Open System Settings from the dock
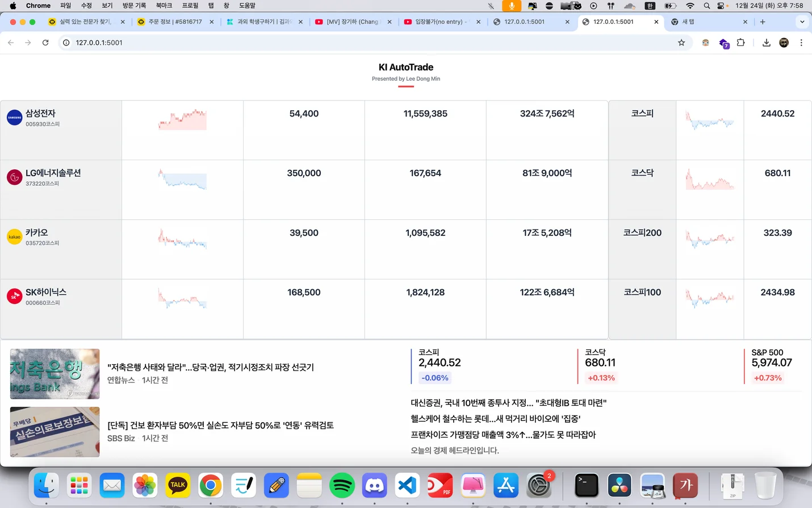This screenshot has height=508, width=812. click(539, 485)
